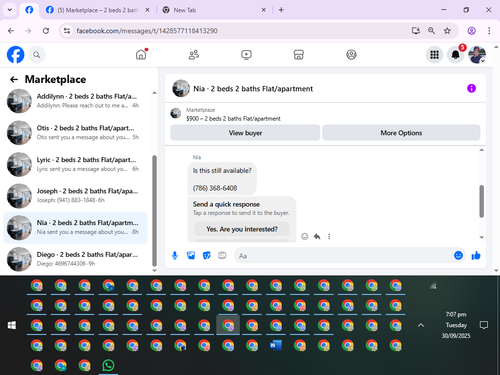This screenshot has width=500, height=375.
Task: Open the zoom magnifier icon in address bar
Action: 431,31
